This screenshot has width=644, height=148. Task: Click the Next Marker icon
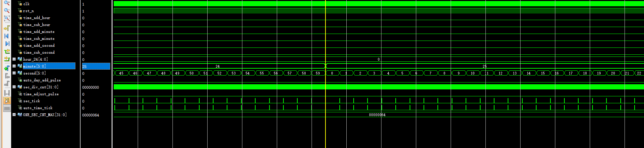click(7, 84)
